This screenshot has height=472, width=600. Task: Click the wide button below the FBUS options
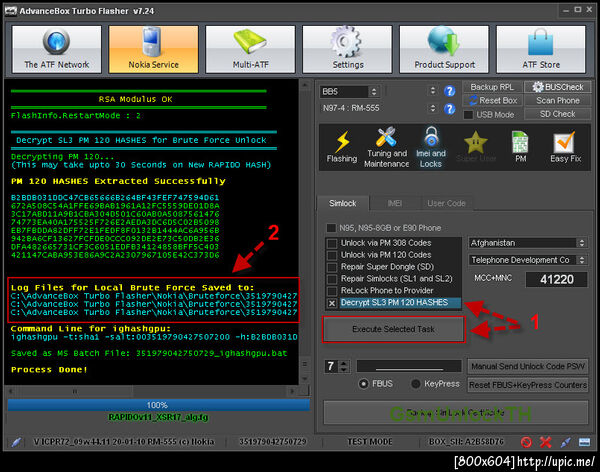455,413
